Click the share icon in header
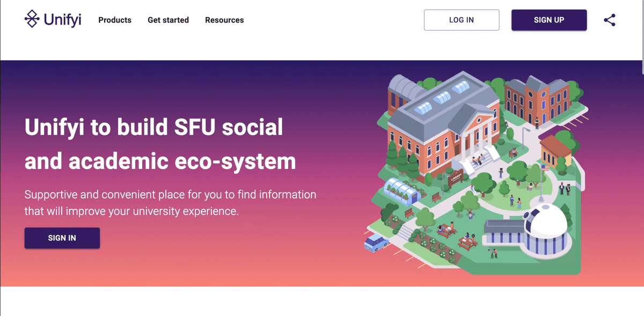The width and height of the screenshot is (644, 316). pyautogui.click(x=609, y=20)
